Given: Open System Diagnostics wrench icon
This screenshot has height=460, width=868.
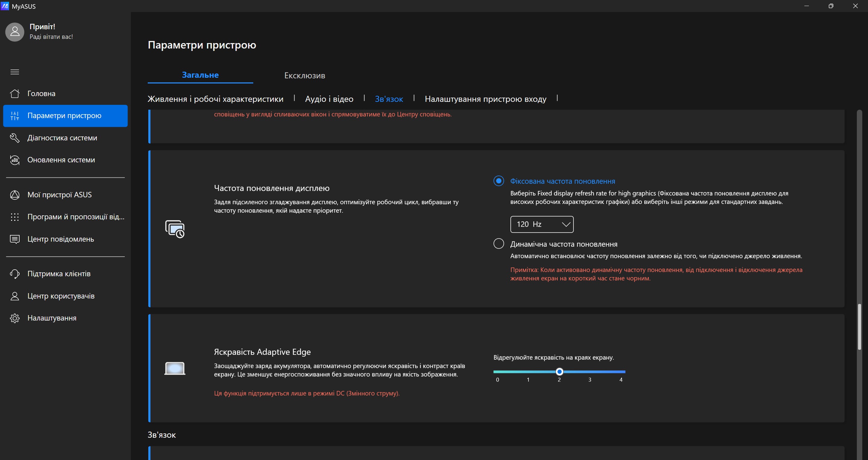Looking at the screenshot, I should (15, 138).
